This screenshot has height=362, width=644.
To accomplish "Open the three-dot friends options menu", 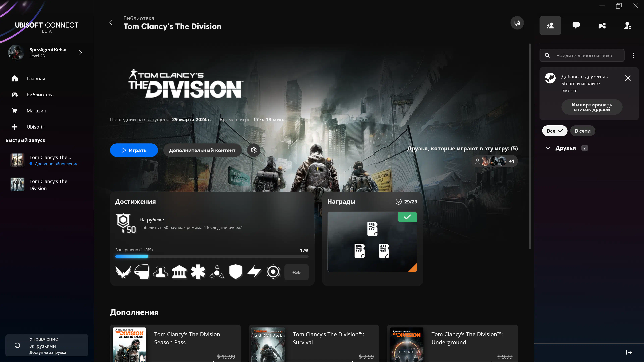I will click(633, 55).
